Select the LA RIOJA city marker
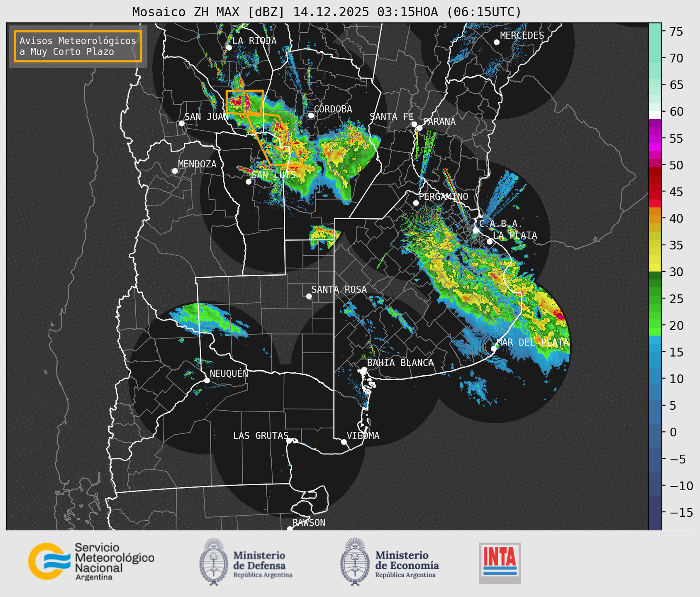Screen dimensions: 700x597 click(x=229, y=48)
